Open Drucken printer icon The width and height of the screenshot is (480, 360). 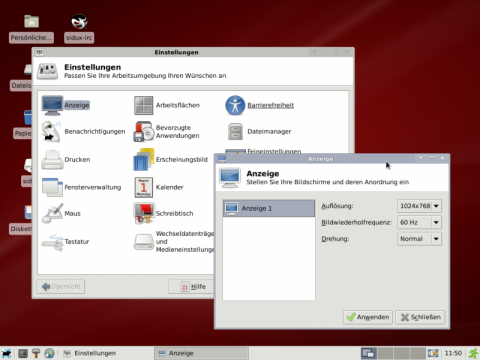[x=52, y=160]
